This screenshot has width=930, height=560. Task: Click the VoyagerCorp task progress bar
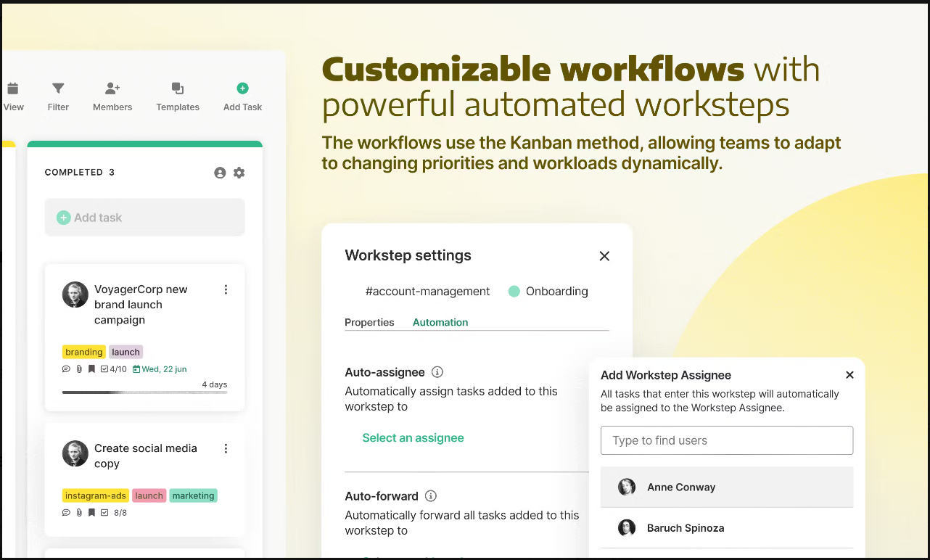tap(144, 392)
